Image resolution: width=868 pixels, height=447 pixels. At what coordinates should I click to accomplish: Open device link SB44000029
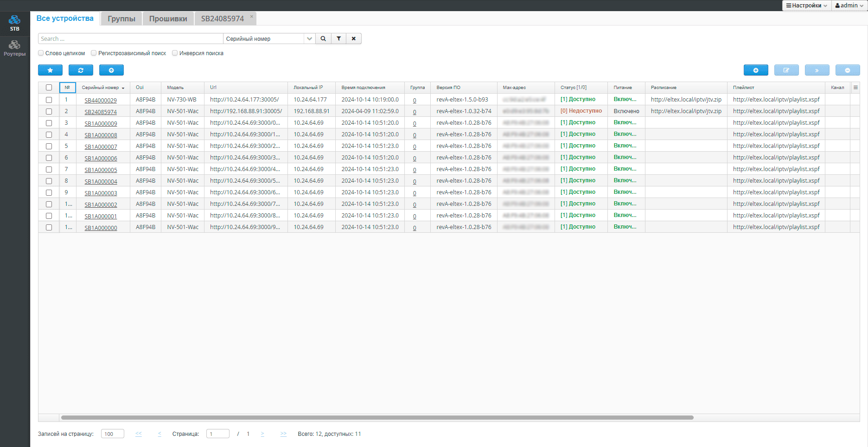point(101,100)
